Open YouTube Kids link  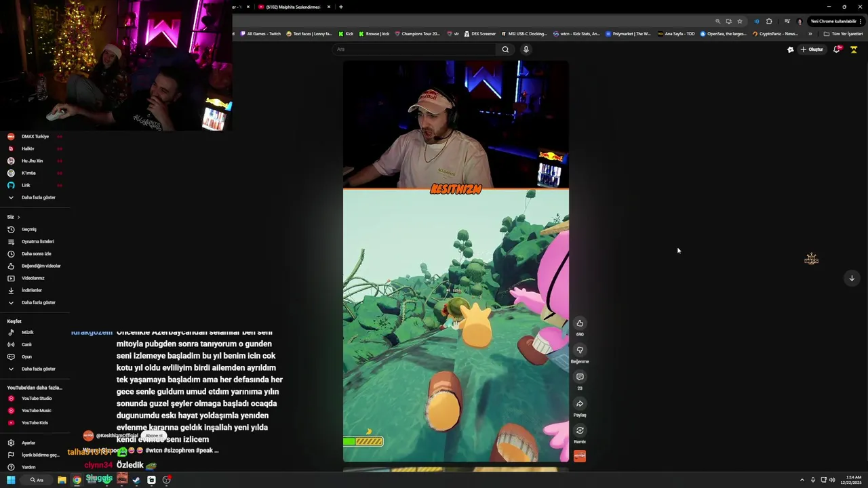[35, 423]
